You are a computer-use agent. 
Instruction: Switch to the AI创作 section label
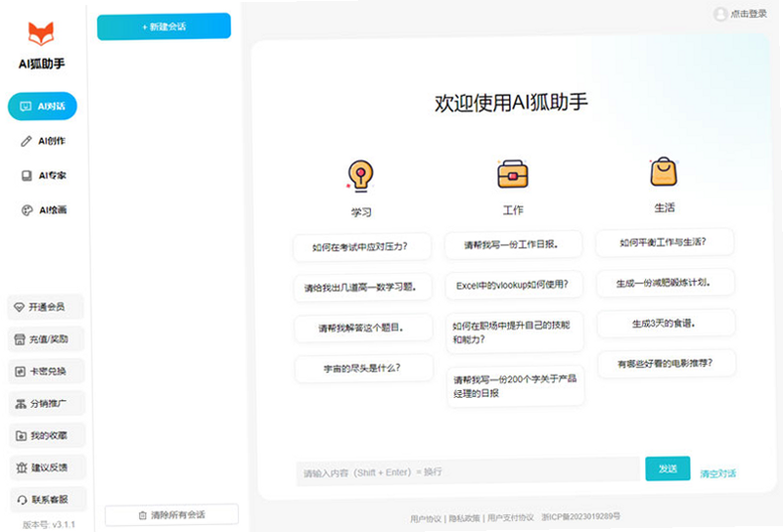coord(52,141)
